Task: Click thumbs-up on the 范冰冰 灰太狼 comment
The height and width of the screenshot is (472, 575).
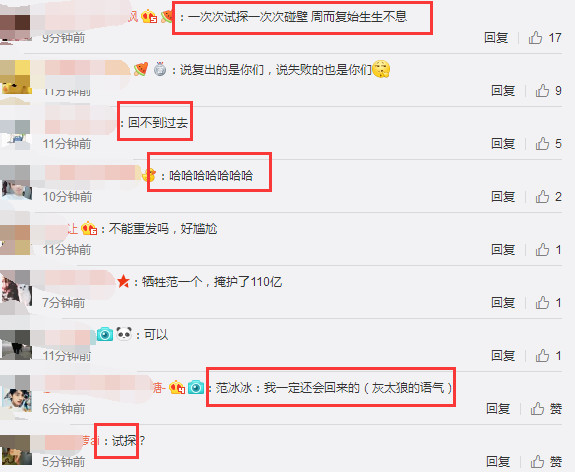Action: pos(537,408)
